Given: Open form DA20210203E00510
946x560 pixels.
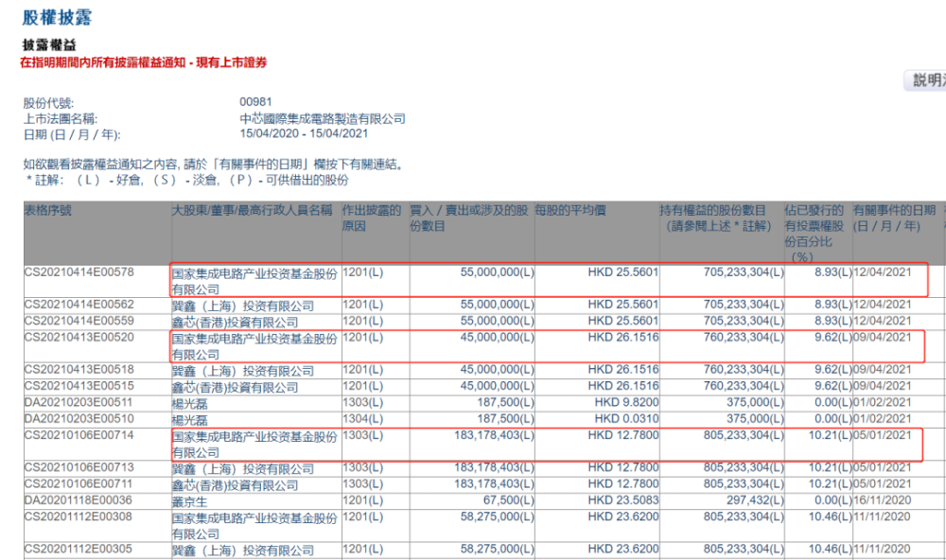Looking at the screenshot, I should pos(79,418).
